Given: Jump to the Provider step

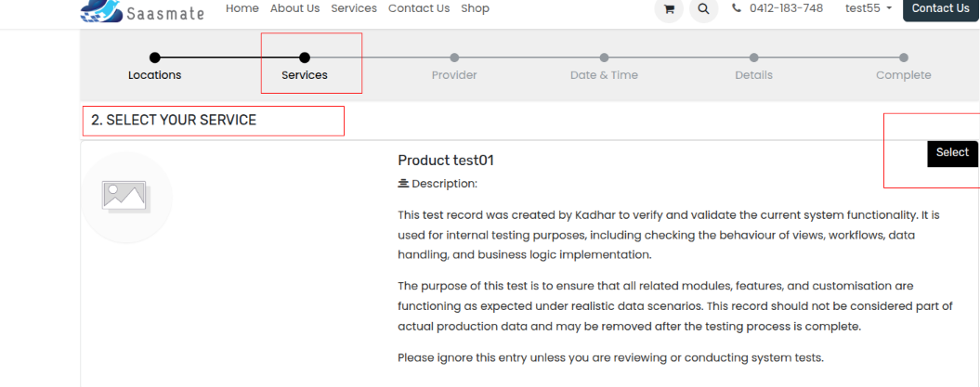Looking at the screenshot, I should [x=454, y=58].
